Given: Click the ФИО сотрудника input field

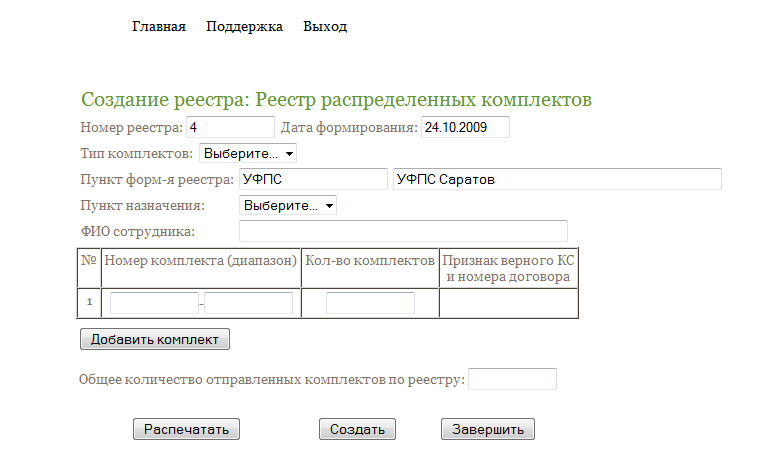Looking at the screenshot, I should pos(403,231).
